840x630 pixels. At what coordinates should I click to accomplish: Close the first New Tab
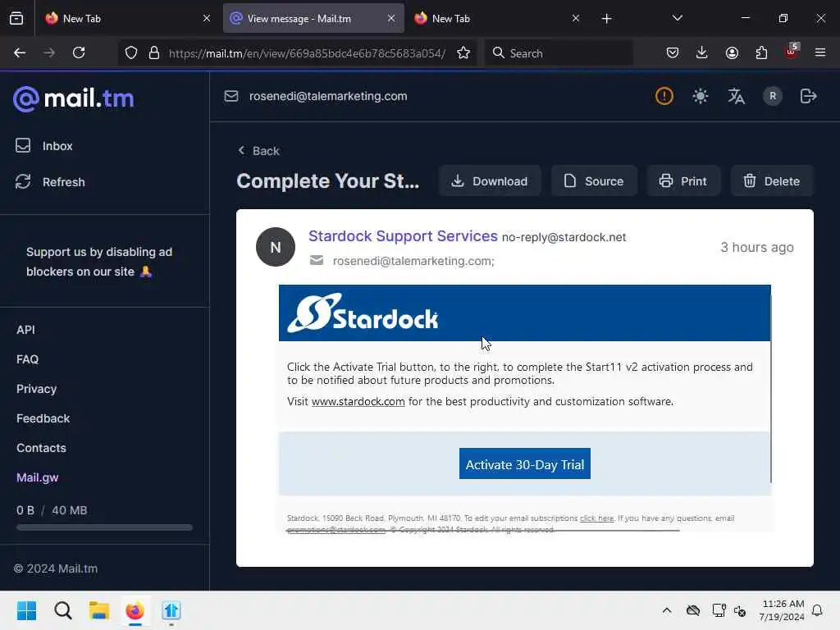pos(207,19)
